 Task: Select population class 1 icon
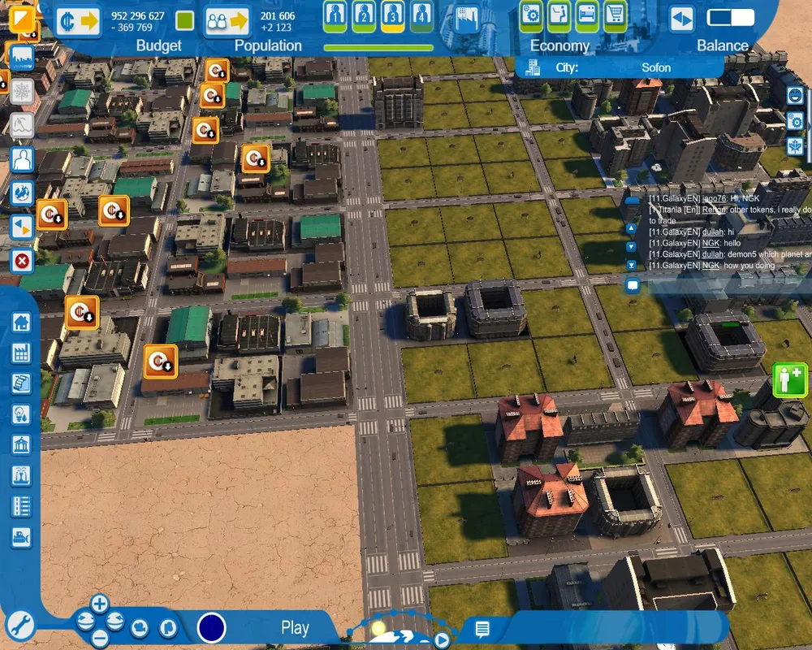pos(335,15)
